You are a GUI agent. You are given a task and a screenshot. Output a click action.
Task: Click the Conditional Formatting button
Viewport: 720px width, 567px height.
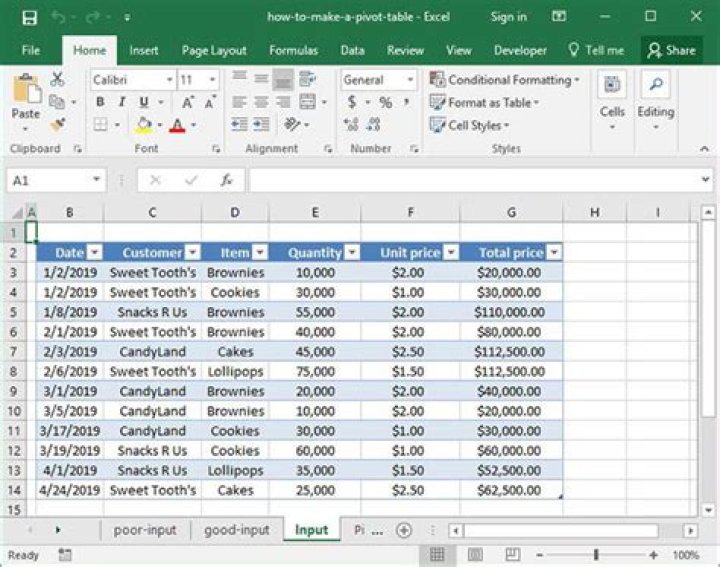(503, 80)
